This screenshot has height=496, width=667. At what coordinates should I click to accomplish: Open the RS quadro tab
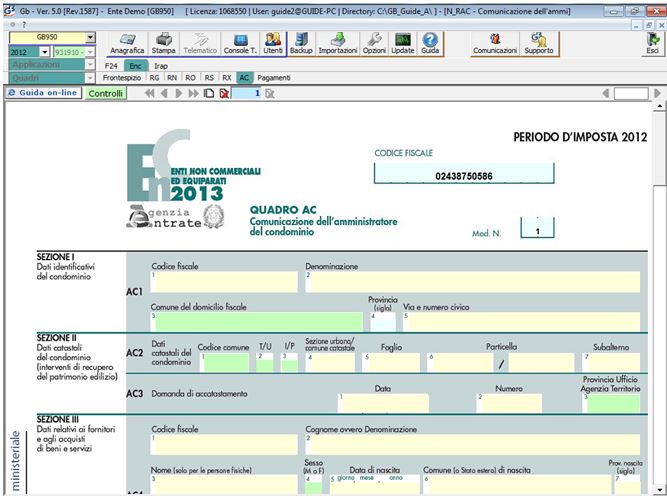209,78
